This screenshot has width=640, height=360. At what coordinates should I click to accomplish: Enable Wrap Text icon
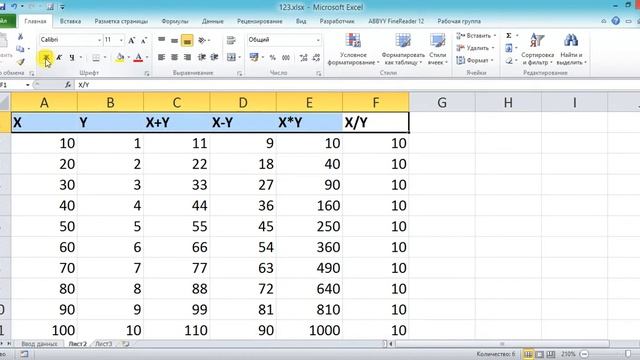click(231, 40)
